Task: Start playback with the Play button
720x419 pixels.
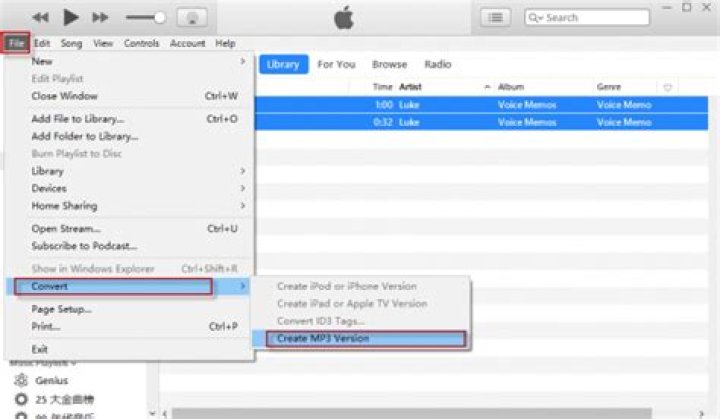Action: (x=70, y=17)
